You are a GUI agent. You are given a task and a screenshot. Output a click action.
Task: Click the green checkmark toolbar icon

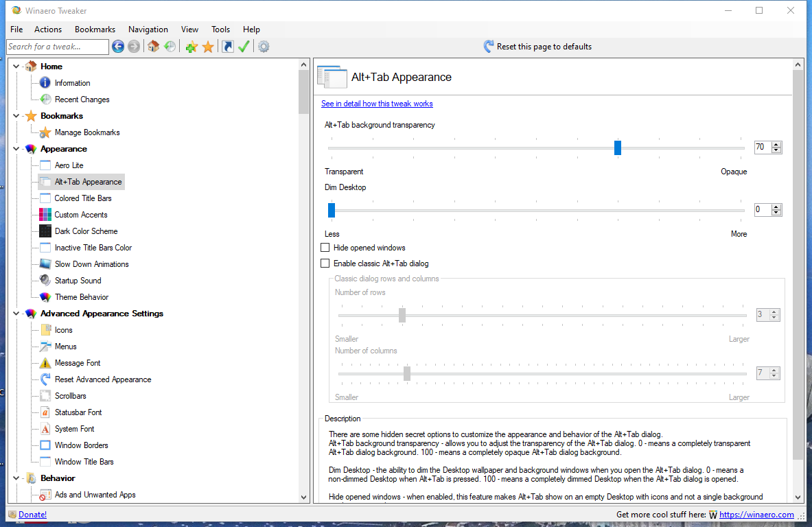[244, 47]
